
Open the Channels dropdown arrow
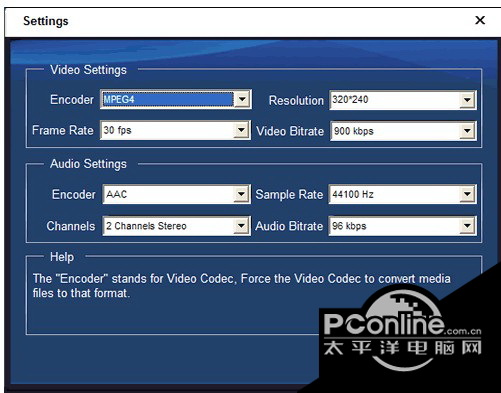(241, 226)
